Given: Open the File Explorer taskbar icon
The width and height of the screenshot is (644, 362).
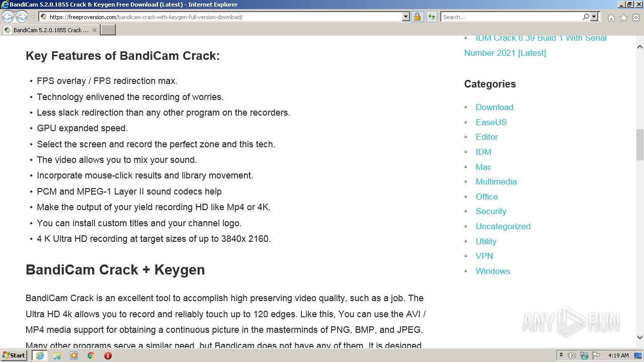Looking at the screenshot, I should coord(57,355).
